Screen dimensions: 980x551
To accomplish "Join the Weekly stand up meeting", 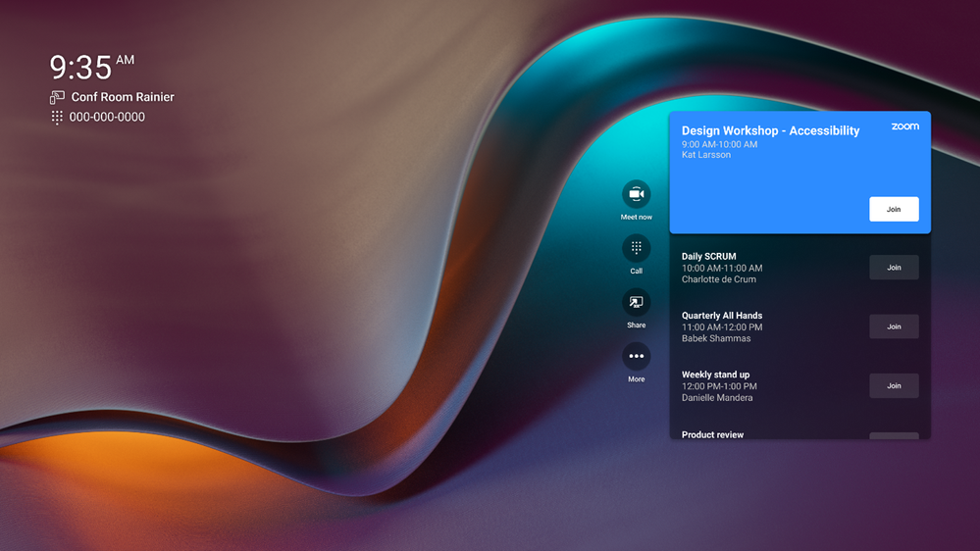I will click(894, 386).
